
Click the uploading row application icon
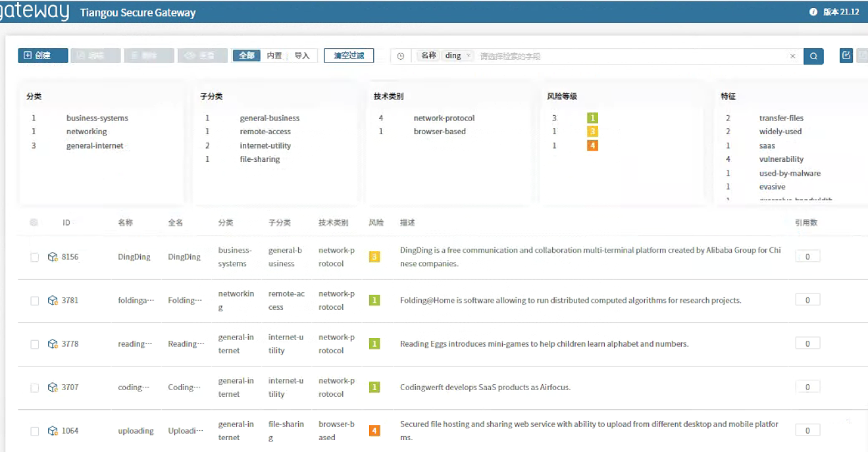[x=53, y=431]
